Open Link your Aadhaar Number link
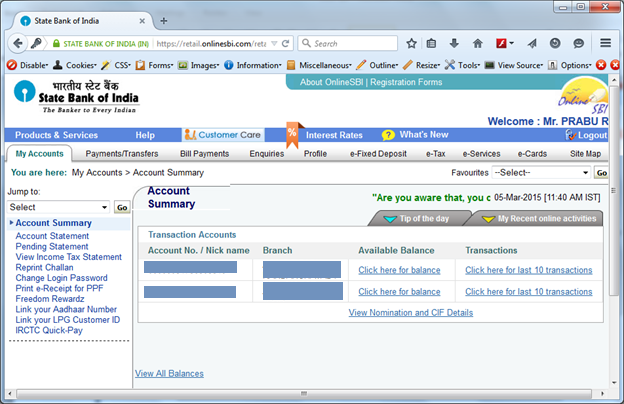The image size is (624, 404). tap(66, 309)
